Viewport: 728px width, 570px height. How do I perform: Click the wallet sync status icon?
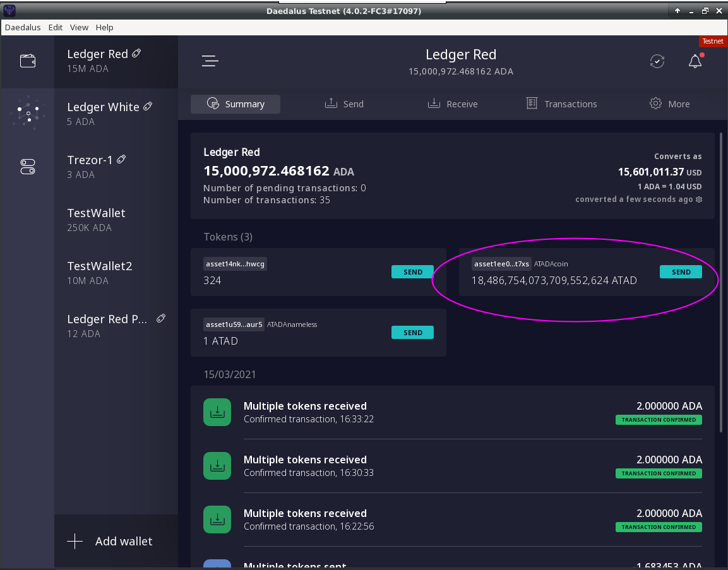(657, 61)
